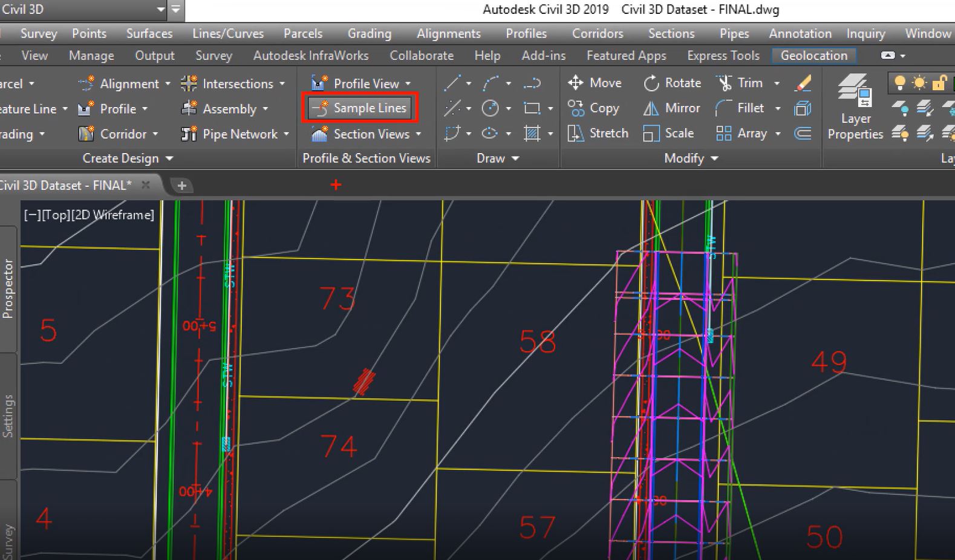Expand the Section Views dropdown arrow
The width and height of the screenshot is (955, 560).
pyautogui.click(x=419, y=134)
